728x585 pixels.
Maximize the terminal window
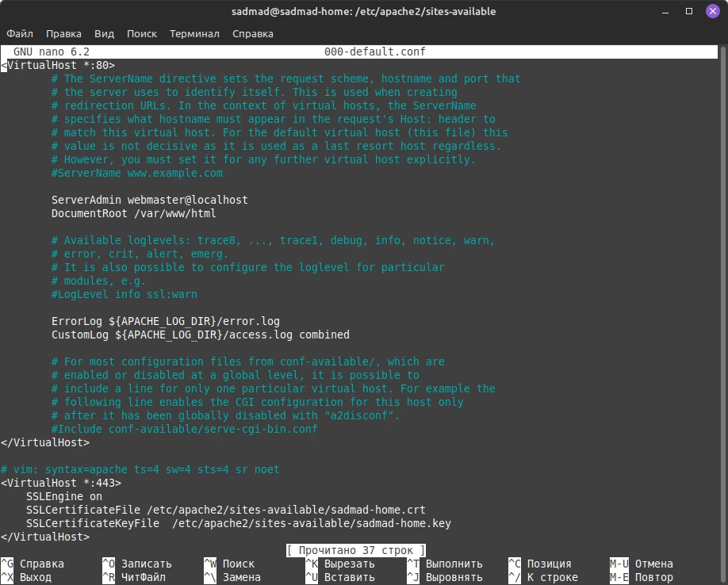click(x=689, y=11)
